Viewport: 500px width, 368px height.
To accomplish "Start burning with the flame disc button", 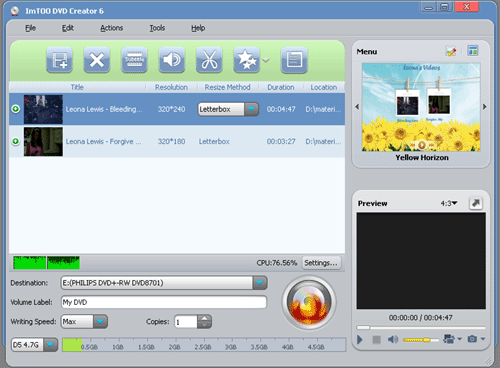I will tap(309, 303).
